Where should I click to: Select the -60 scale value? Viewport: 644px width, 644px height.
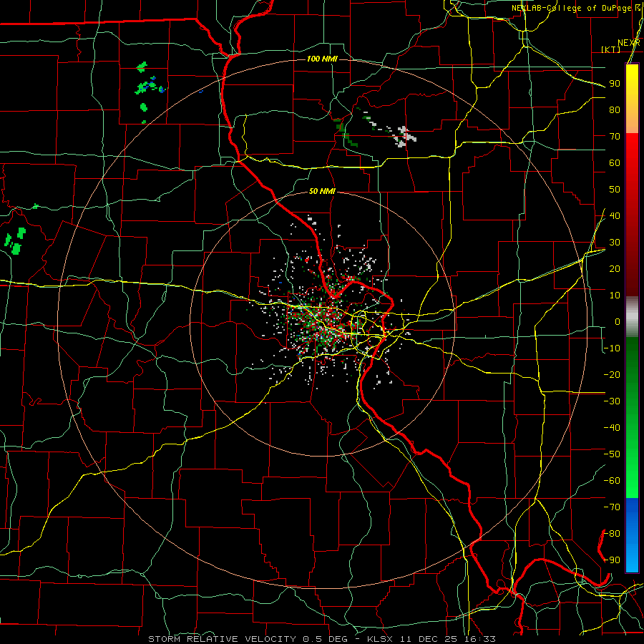612,481
